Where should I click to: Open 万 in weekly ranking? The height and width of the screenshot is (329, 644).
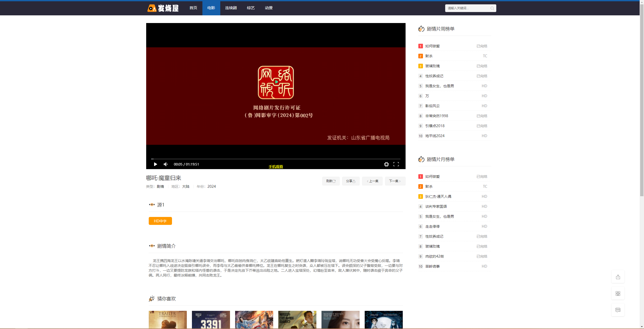(427, 96)
